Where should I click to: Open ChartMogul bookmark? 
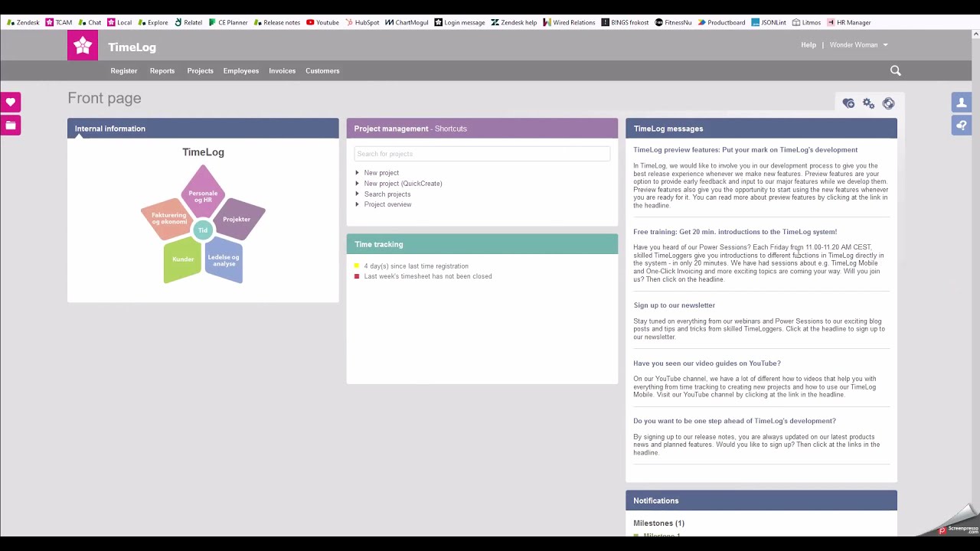[x=407, y=22]
